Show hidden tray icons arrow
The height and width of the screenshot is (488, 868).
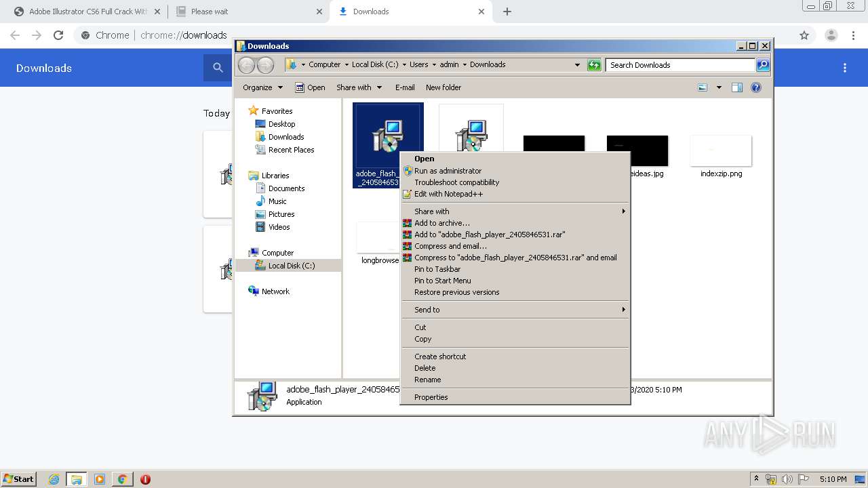tap(757, 479)
